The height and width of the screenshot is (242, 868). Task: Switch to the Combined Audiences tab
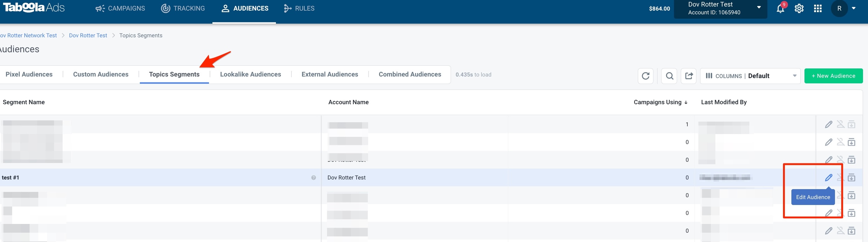[410, 74]
